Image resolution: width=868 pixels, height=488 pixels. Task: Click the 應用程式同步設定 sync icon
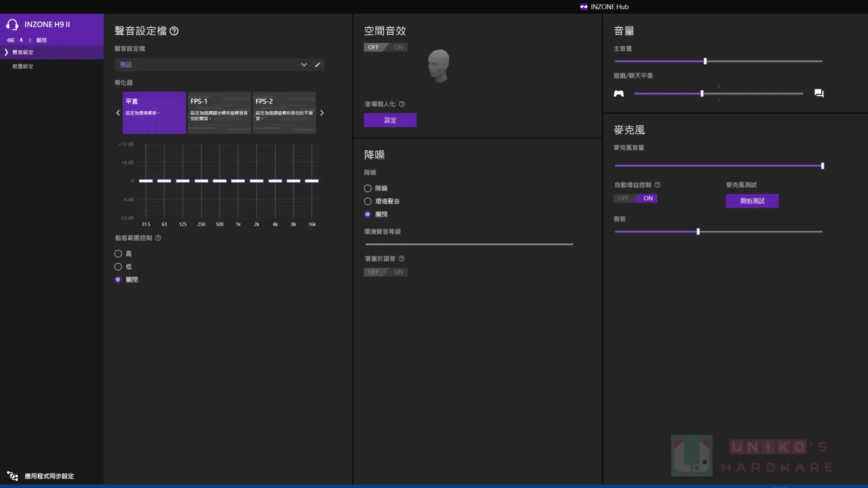pos(12,476)
